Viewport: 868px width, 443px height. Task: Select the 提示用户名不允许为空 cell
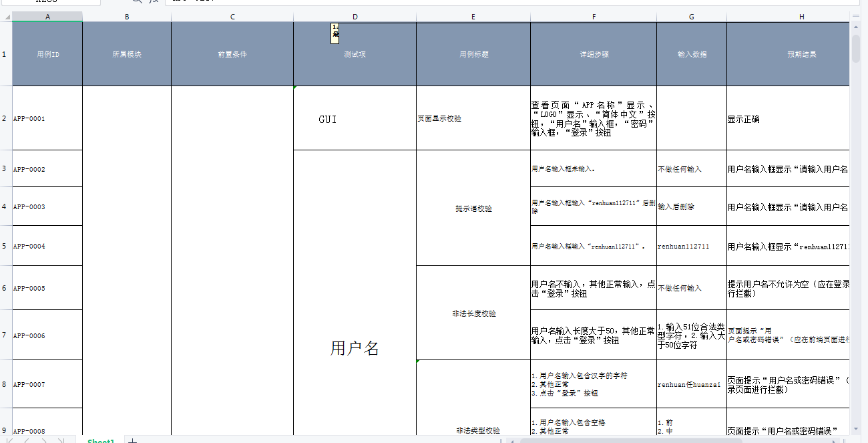coord(788,288)
